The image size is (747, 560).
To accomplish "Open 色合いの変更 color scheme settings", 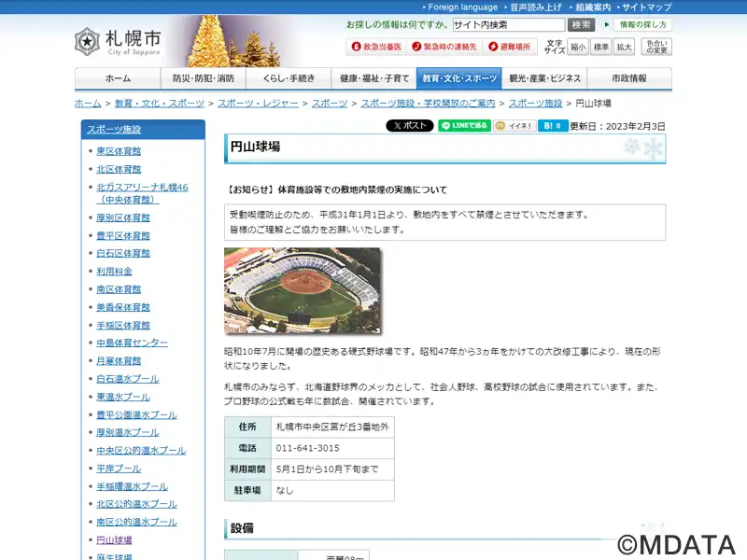I will pos(656,47).
